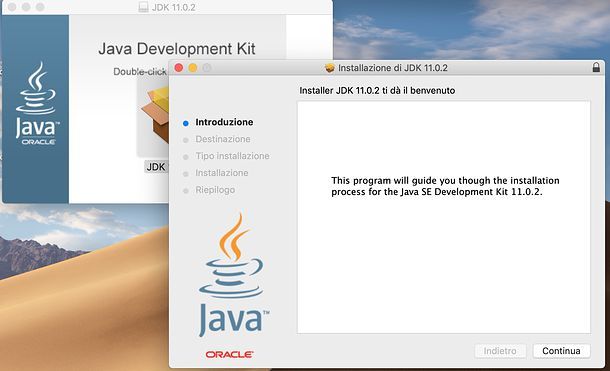The image size is (610, 371).
Task: Click the red ORACLE logo in installer
Action: tap(229, 354)
